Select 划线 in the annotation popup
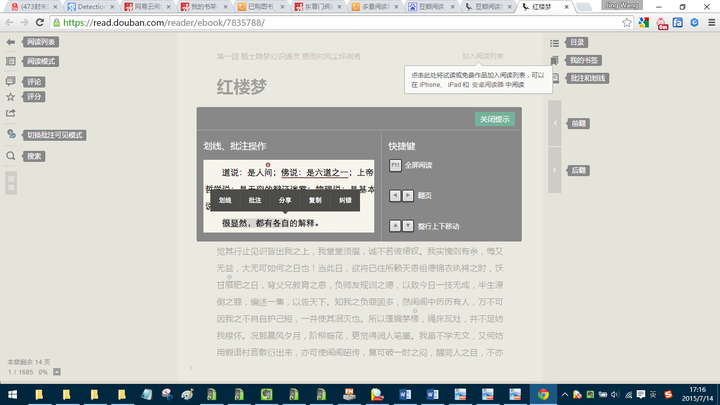The image size is (720, 405). click(x=225, y=200)
